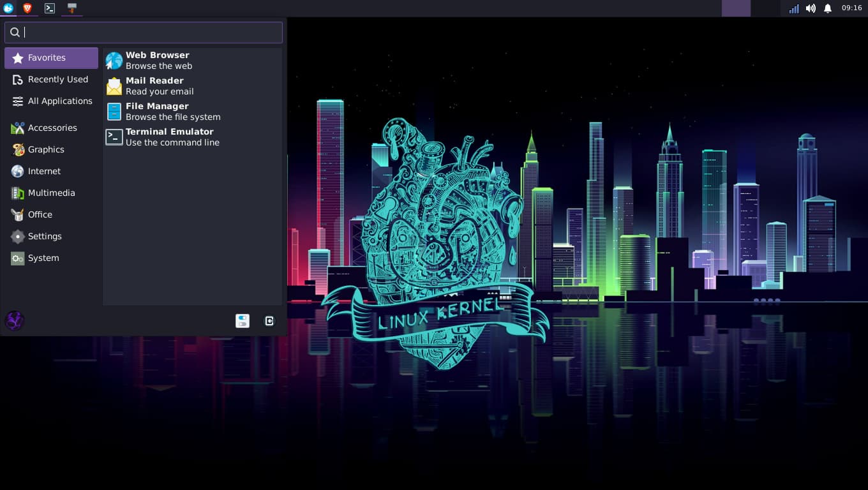The image size is (868, 490).
Task: Select the Favorites category
Action: 51,58
